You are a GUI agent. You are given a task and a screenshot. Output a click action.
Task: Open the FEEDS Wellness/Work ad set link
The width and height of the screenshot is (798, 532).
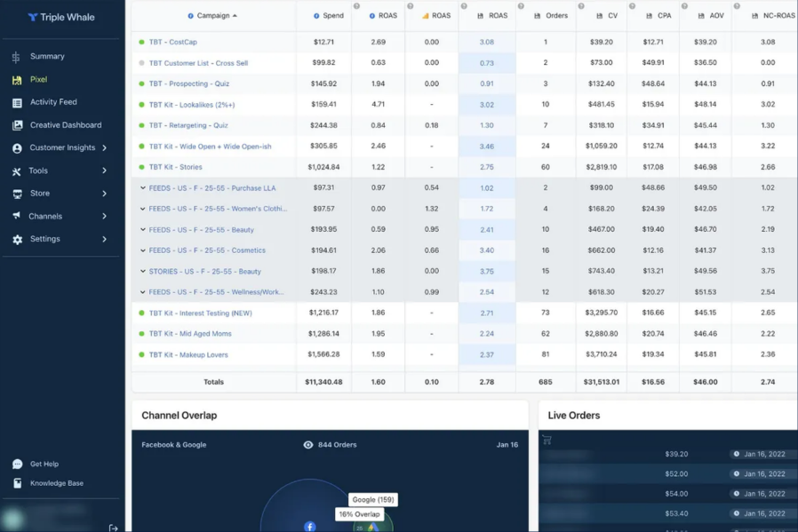point(216,292)
